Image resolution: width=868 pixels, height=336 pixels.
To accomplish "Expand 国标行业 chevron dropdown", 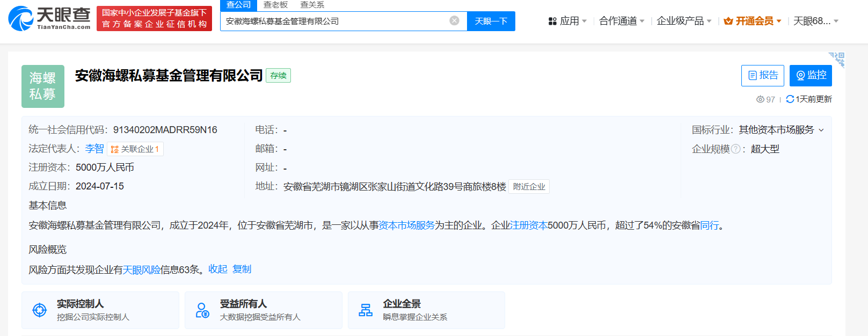I will pyautogui.click(x=821, y=130).
